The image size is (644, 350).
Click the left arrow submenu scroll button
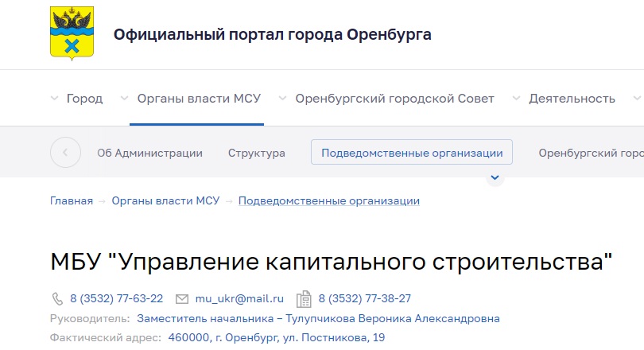65,153
